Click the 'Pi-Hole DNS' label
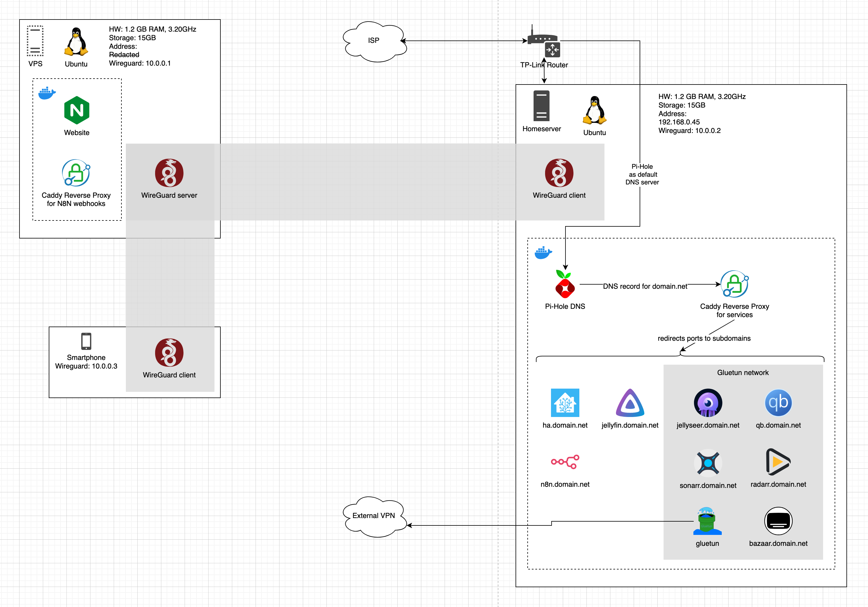The width and height of the screenshot is (868, 607). 565,306
